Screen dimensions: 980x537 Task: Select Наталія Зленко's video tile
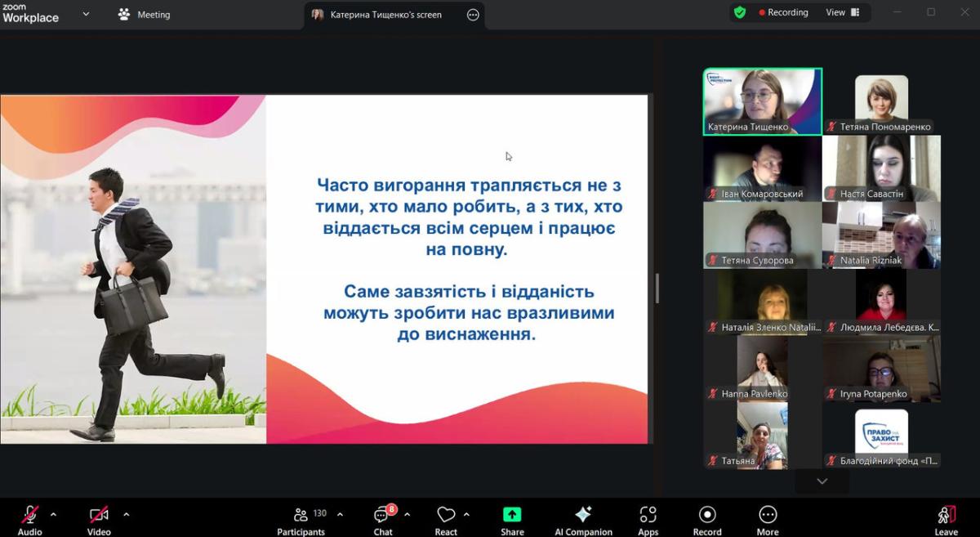point(763,302)
